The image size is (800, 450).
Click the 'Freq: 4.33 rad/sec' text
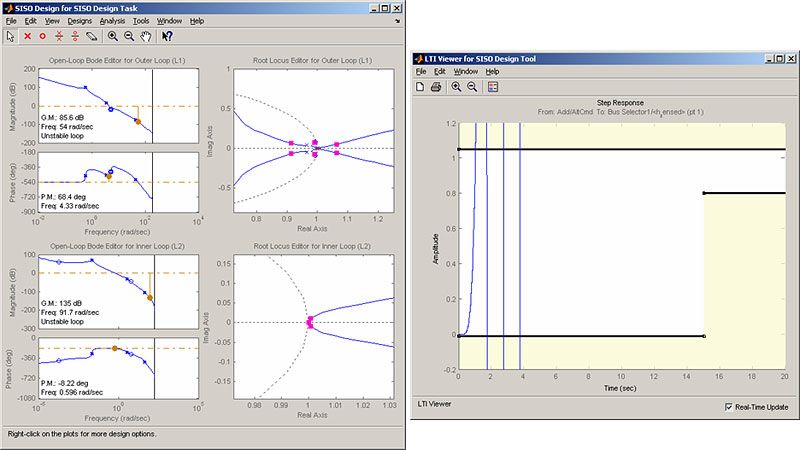70,206
